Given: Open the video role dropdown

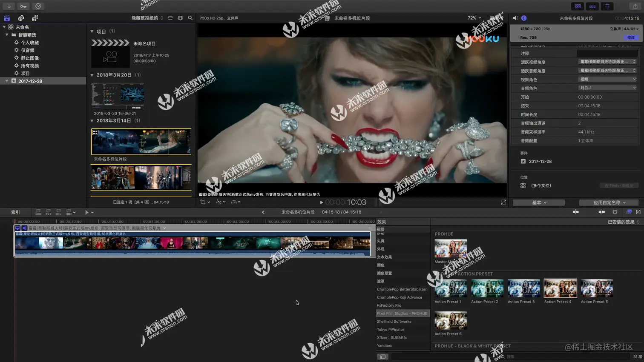Looking at the screenshot, I should pyautogui.click(x=608, y=79).
